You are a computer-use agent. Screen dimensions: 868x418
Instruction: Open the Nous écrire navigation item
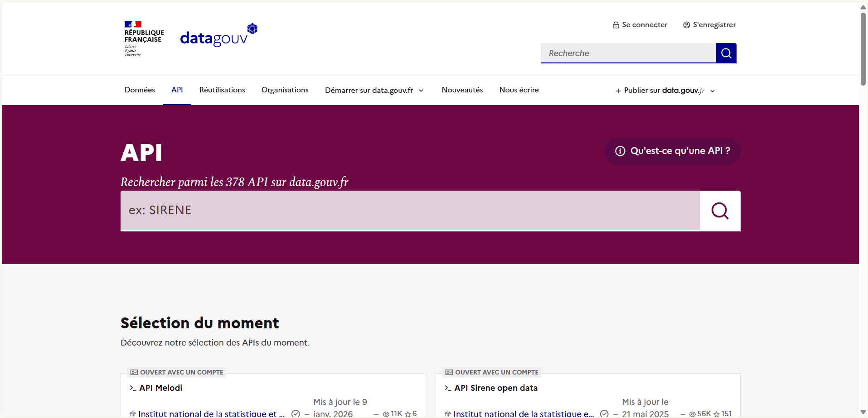[x=519, y=90]
